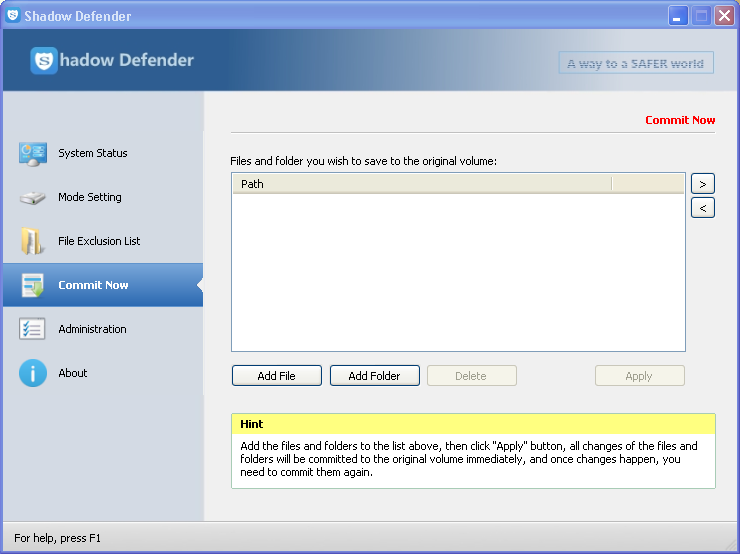740x554 pixels.
Task: Click the < arrow button beside list
Action: (x=703, y=208)
